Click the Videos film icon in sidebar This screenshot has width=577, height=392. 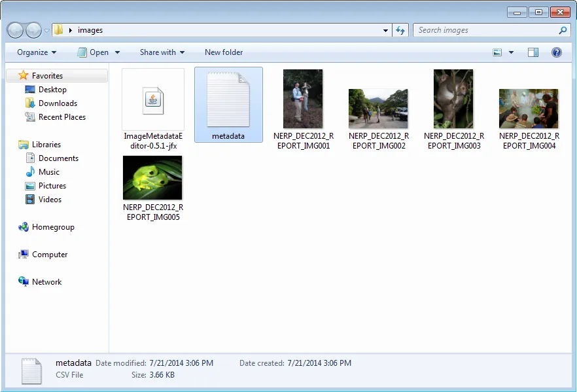point(30,199)
